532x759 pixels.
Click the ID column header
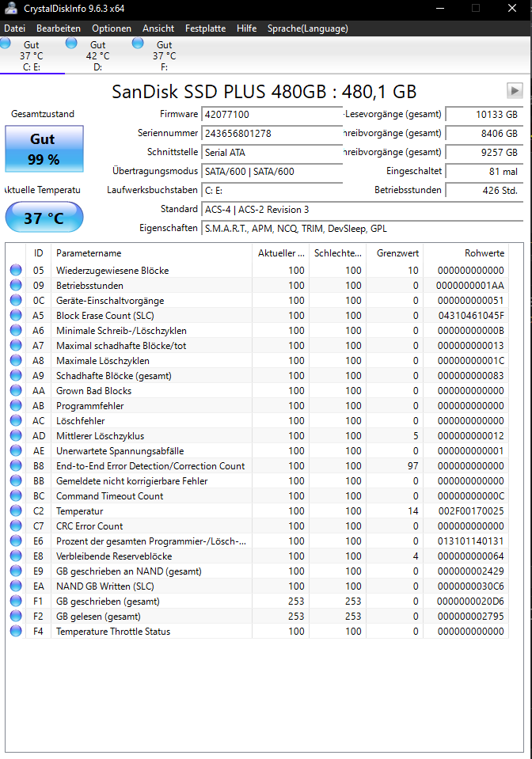pyautogui.click(x=38, y=253)
